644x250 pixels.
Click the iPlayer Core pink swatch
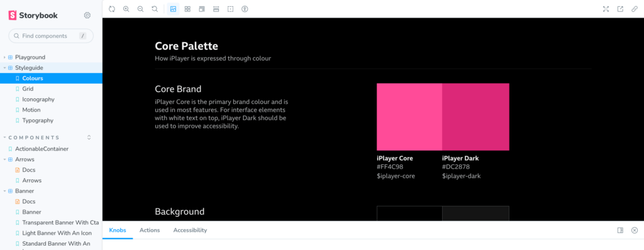click(x=409, y=116)
